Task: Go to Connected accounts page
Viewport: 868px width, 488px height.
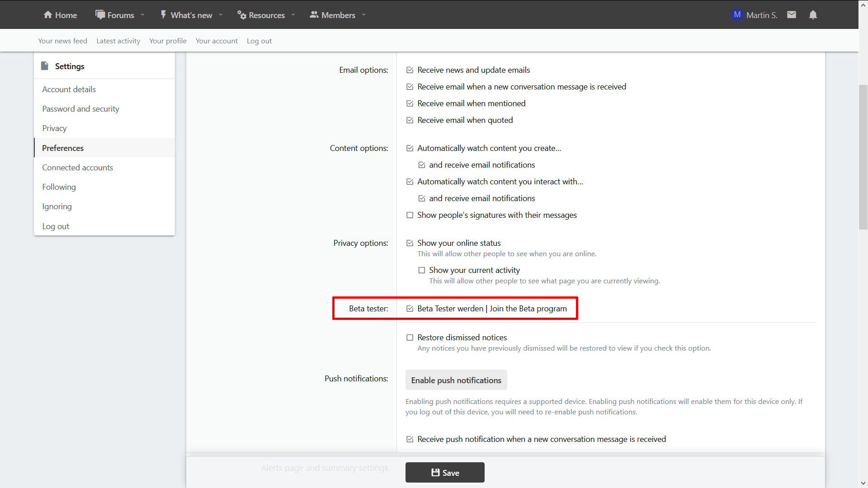Action: (x=77, y=168)
